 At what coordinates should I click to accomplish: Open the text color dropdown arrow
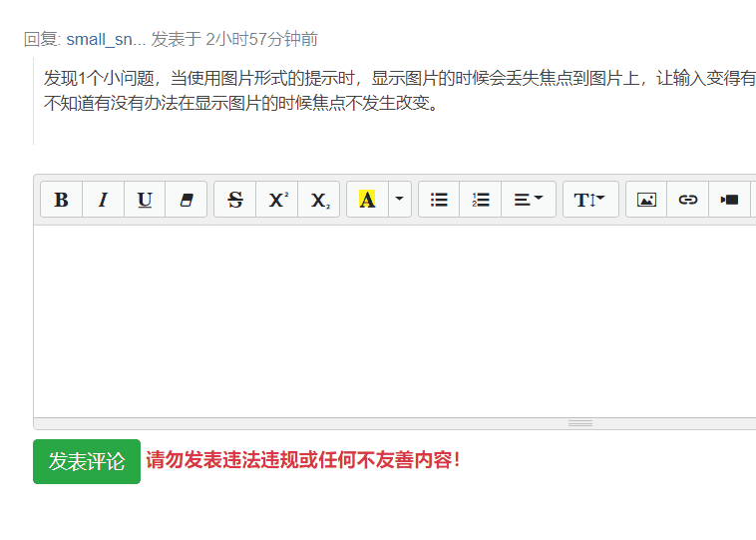tap(400, 200)
